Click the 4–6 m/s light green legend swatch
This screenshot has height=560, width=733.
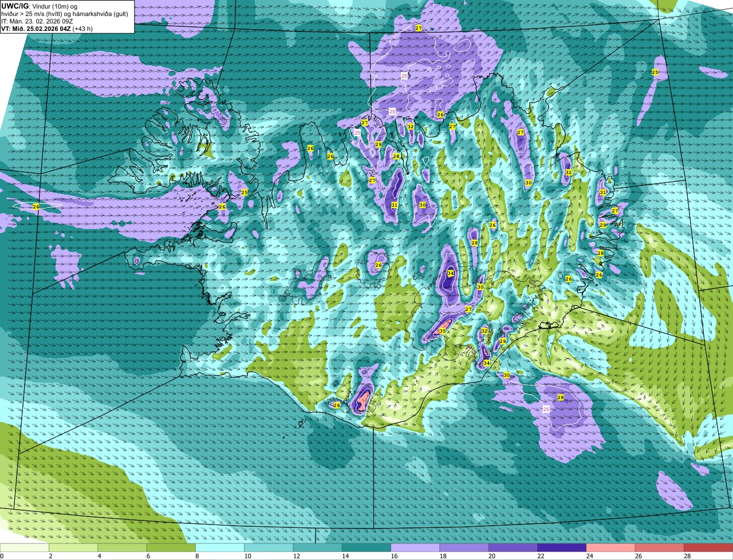123,547
